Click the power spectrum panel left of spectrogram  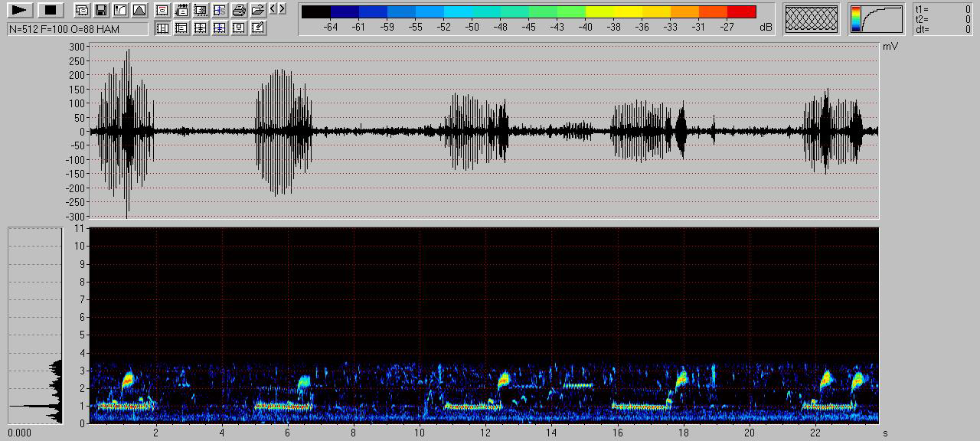(x=35, y=325)
